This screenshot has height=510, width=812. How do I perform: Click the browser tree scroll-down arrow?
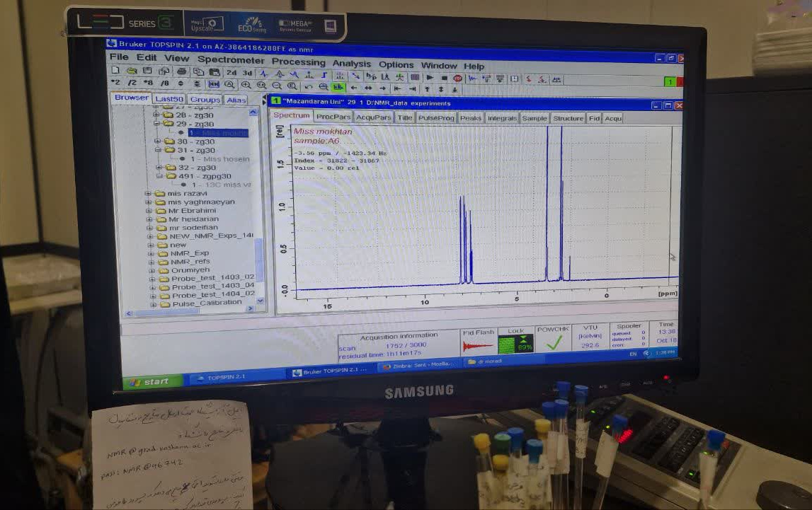pos(260,301)
